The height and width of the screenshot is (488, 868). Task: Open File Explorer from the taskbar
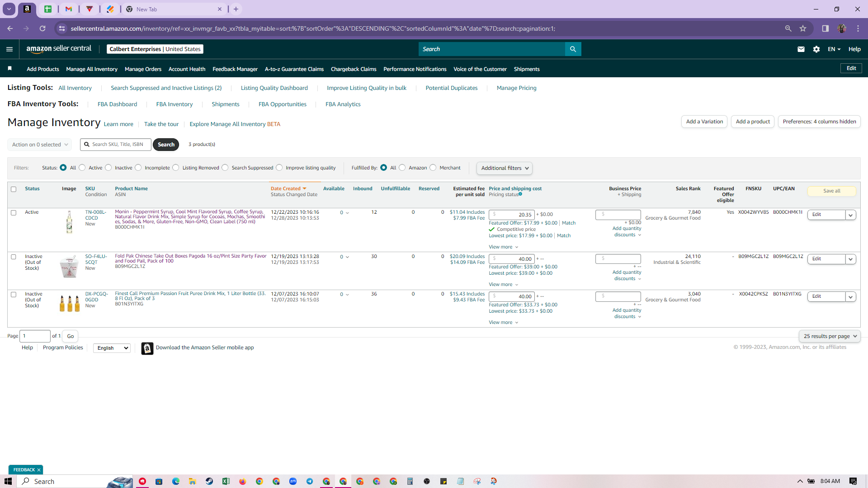[x=193, y=481]
